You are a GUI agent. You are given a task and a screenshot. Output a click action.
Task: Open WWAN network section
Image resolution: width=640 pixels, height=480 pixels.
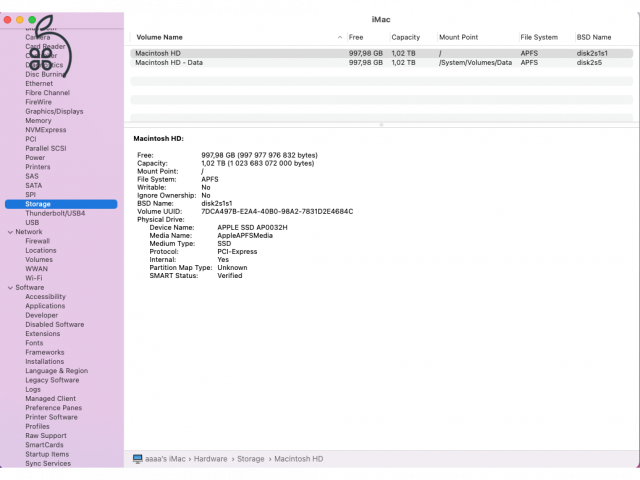[x=36, y=269]
